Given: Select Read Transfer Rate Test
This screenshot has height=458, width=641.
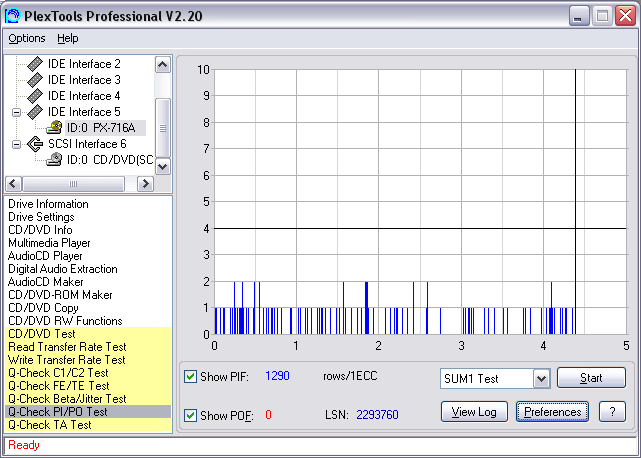Looking at the screenshot, I should pos(88,347).
